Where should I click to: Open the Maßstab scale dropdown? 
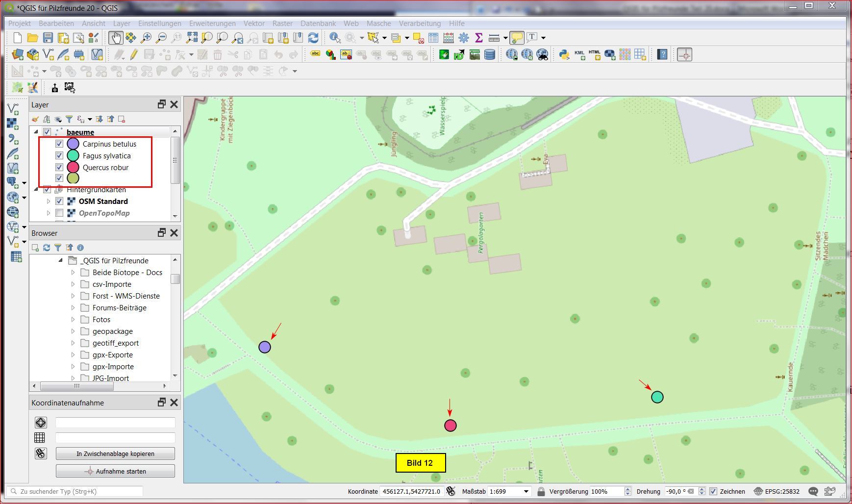(526, 491)
